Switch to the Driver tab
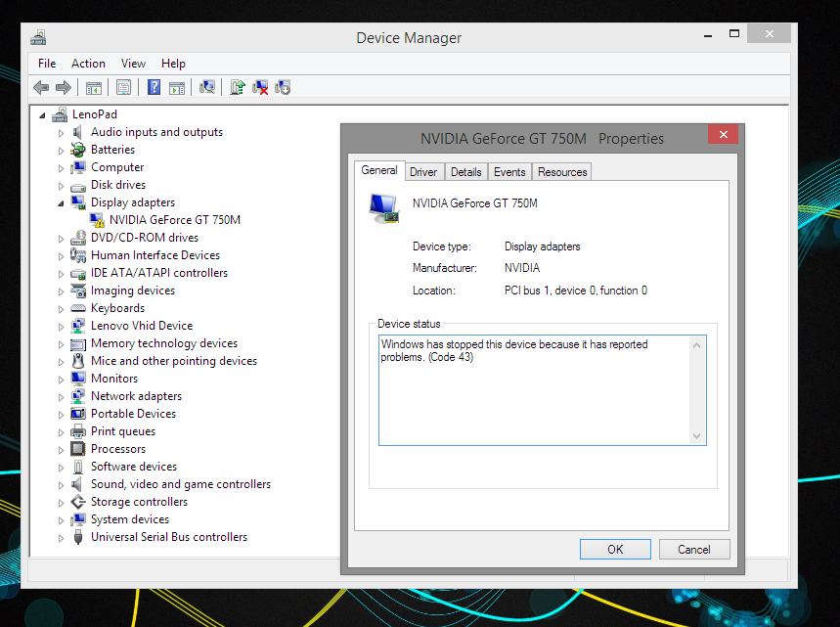 pyautogui.click(x=423, y=172)
